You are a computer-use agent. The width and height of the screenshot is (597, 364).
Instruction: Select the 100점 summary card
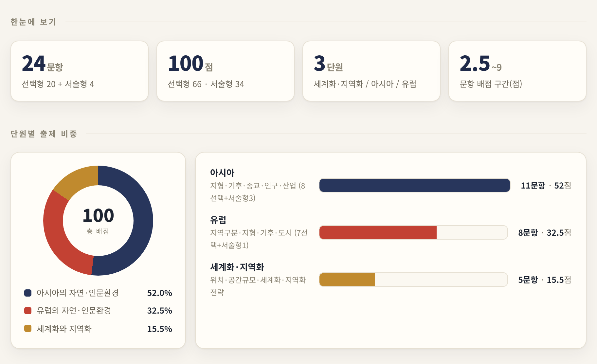[x=226, y=71]
